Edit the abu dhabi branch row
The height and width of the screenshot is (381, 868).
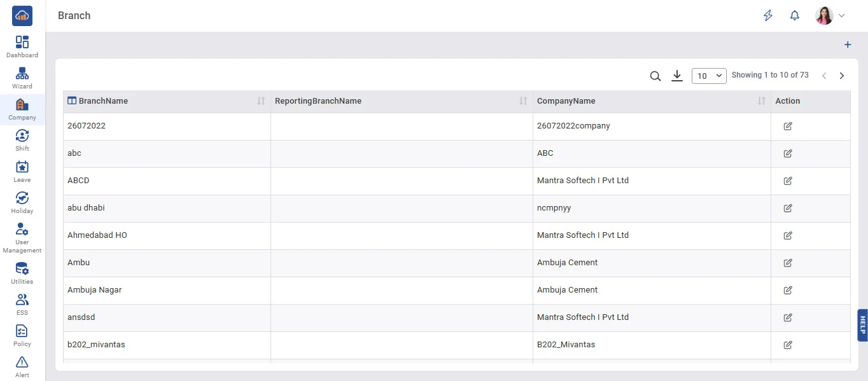(788, 208)
